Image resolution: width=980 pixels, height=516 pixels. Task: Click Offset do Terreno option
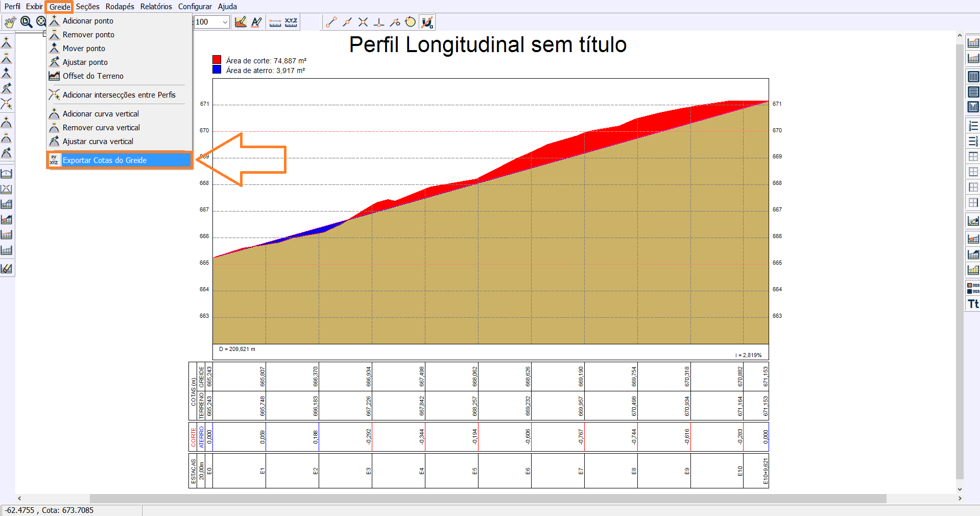[93, 76]
